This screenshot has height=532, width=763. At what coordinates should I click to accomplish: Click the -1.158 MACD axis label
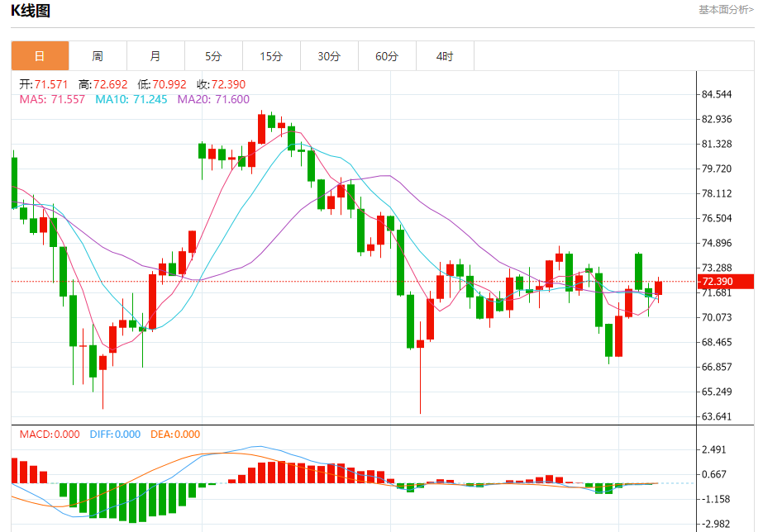714,500
